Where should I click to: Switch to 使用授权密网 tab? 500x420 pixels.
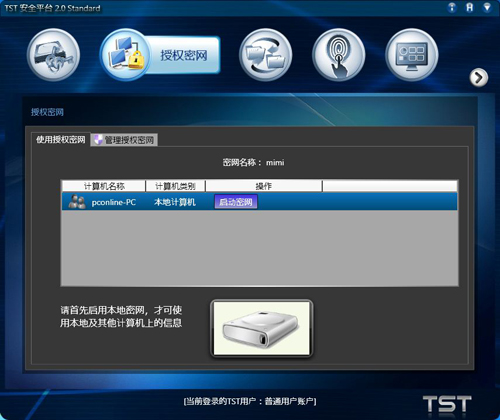(x=60, y=139)
